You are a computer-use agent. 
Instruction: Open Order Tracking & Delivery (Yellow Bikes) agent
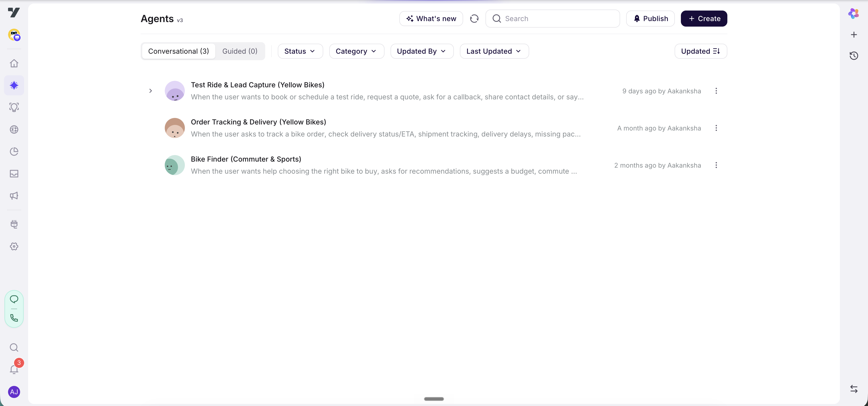(x=258, y=122)
